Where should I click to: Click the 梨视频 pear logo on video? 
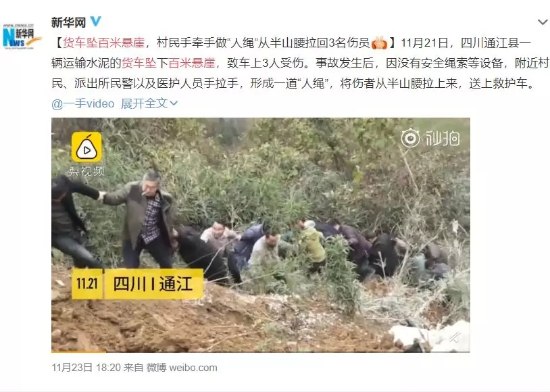86,147
